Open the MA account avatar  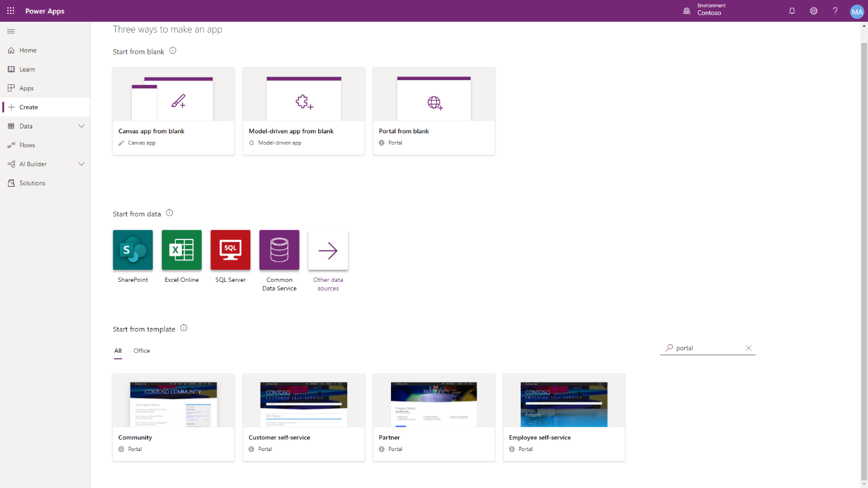point(856,12)
